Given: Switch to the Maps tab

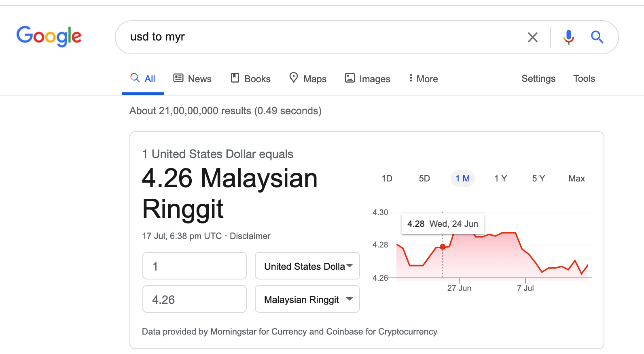Looking at the screenshot, I should point(308,79).
